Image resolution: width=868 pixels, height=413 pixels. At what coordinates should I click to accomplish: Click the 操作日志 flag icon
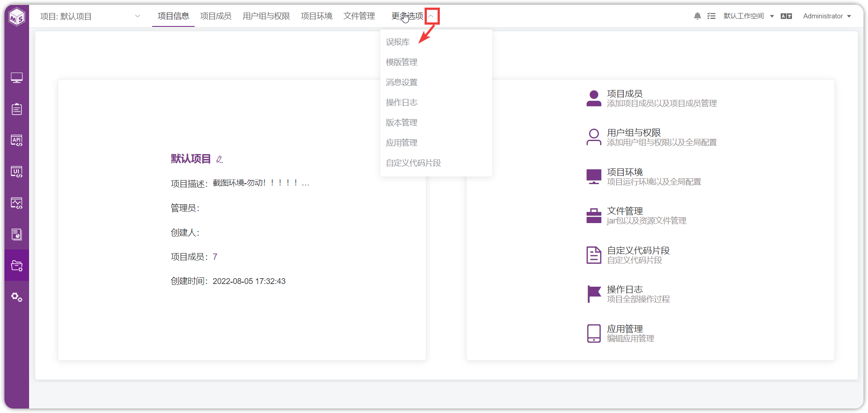594,294
